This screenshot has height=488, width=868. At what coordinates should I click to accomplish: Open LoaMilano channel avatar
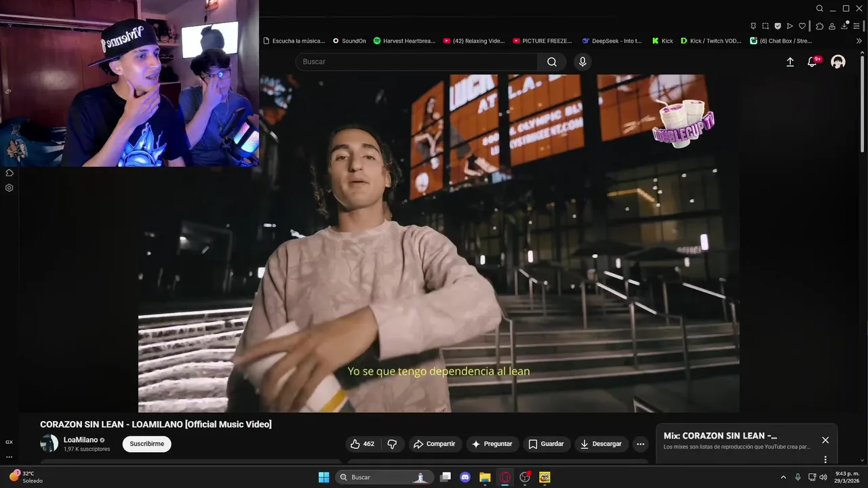(50, 444)
